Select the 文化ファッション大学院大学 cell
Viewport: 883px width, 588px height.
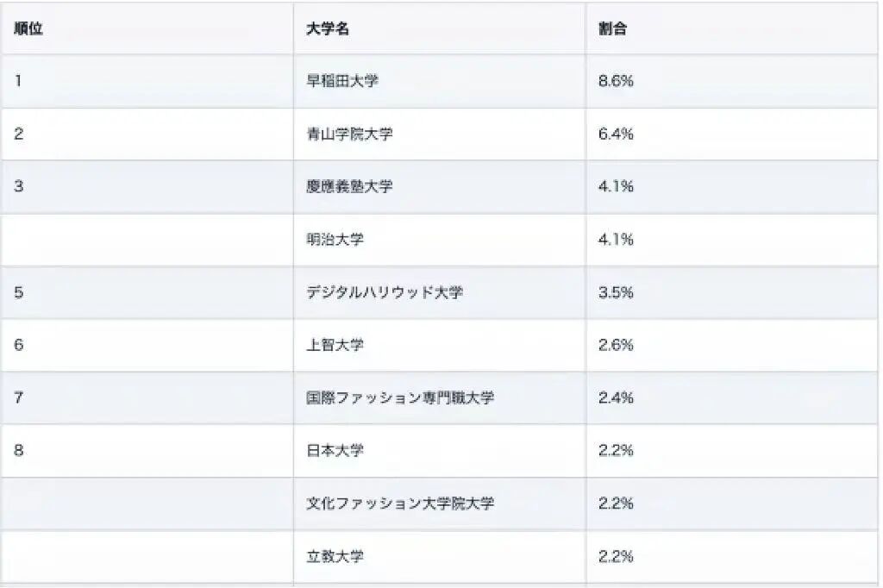click(x=400, y=504)
